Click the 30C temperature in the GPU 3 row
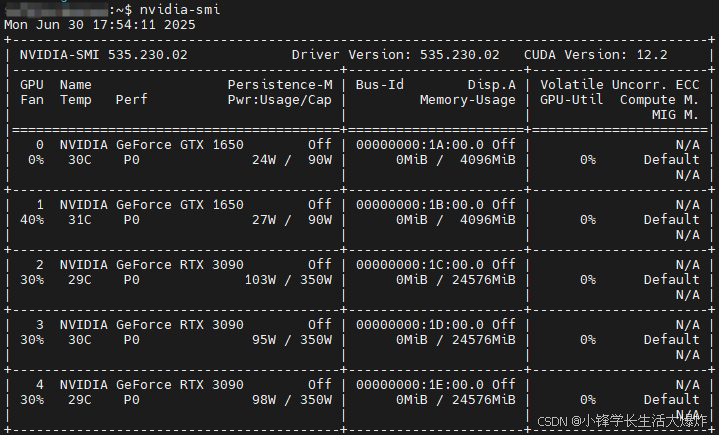Viewport: 719px width, 435px height. tap(80, 340)
